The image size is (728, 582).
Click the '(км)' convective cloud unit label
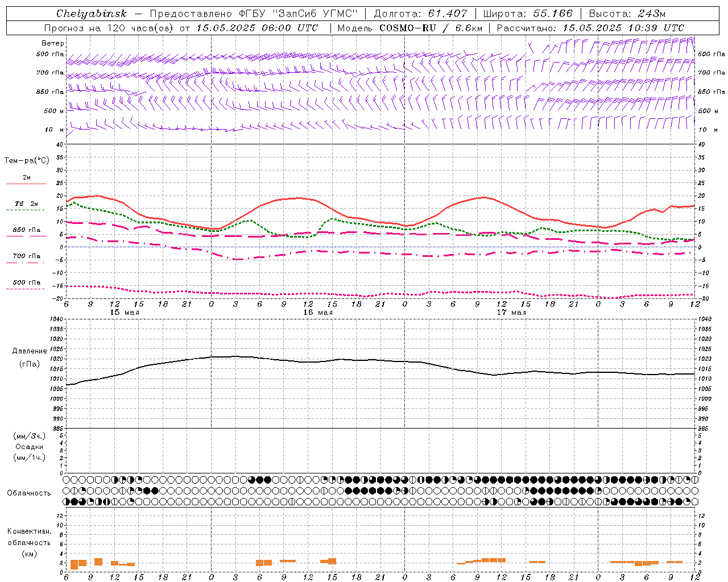click(29, 554)
